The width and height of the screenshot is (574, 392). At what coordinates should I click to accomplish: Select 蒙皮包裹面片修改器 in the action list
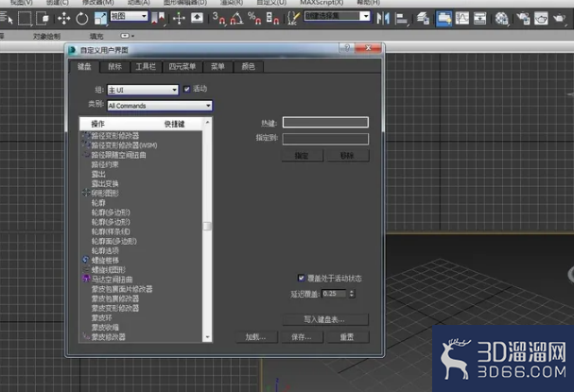click(122, 289)
